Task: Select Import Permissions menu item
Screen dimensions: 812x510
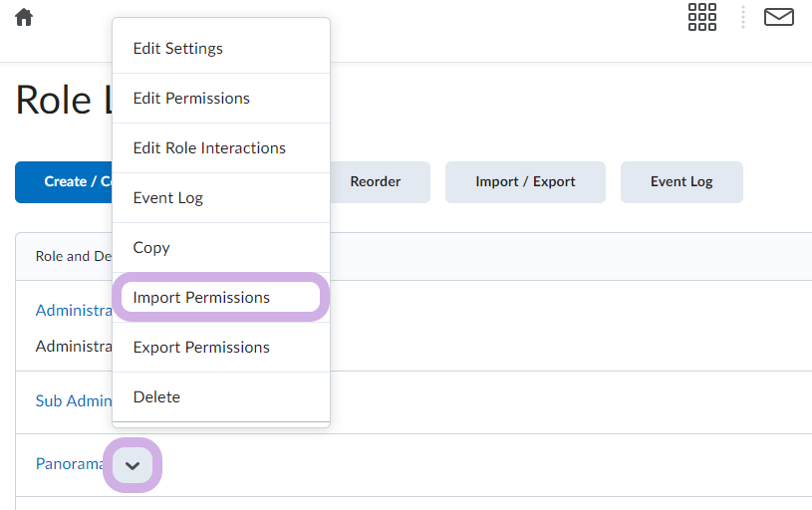Action: tap(201, 297)
